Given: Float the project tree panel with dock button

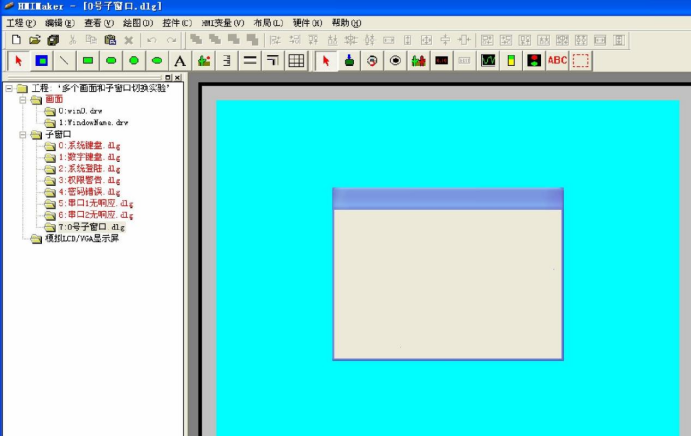Looking at the screenshot, I should (168, 77).
